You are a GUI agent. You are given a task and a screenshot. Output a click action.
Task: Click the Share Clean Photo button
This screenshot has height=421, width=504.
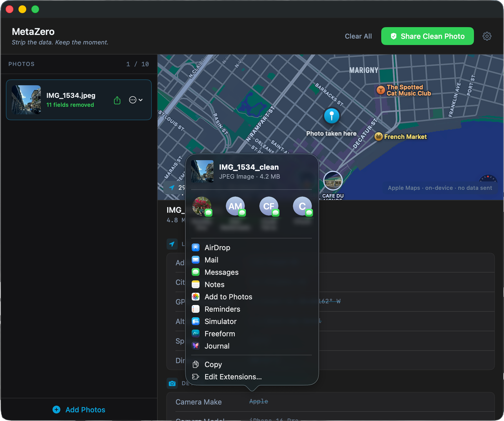pos(427,36)
